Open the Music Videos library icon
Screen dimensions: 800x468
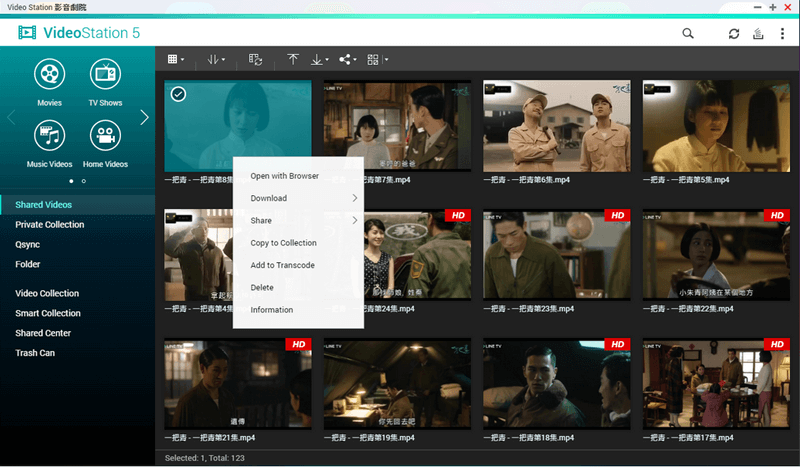49,136
